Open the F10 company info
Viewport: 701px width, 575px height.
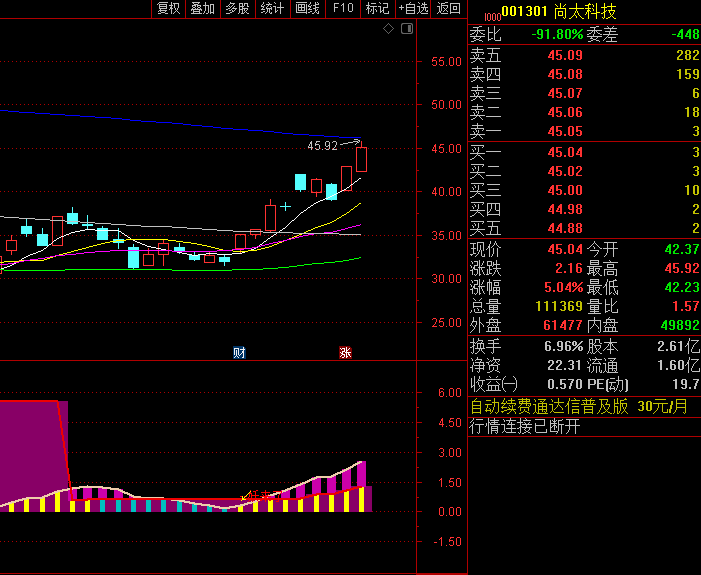click(343, 8)
